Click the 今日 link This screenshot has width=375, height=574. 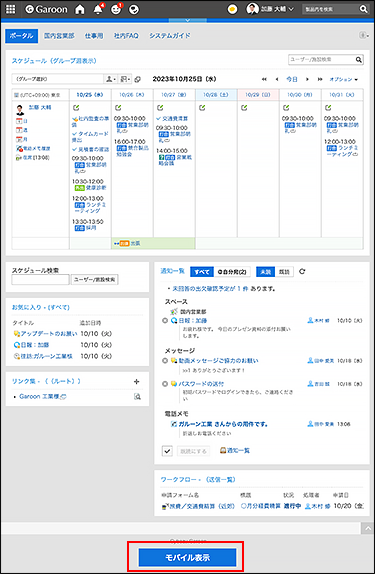292,79
